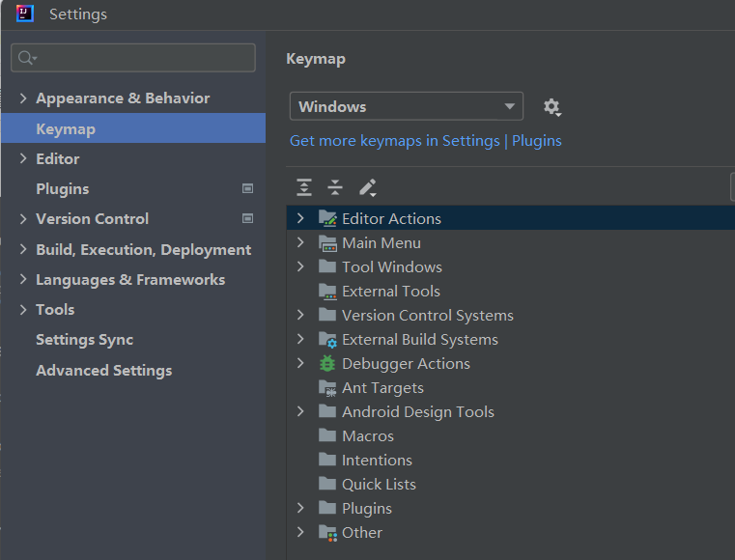Click the Macros folder icon
Viewport: 735px width, 560px height.
[327, 435]
